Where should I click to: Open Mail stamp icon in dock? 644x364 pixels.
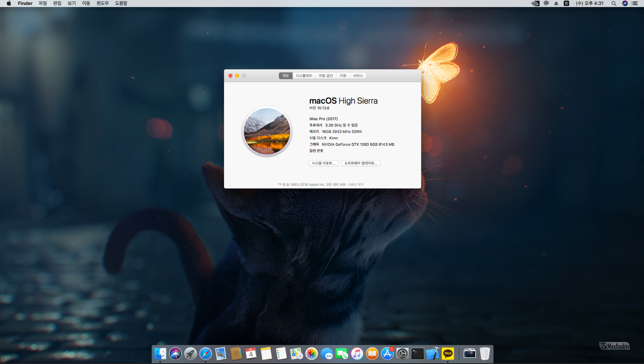[x=221, y=354]
